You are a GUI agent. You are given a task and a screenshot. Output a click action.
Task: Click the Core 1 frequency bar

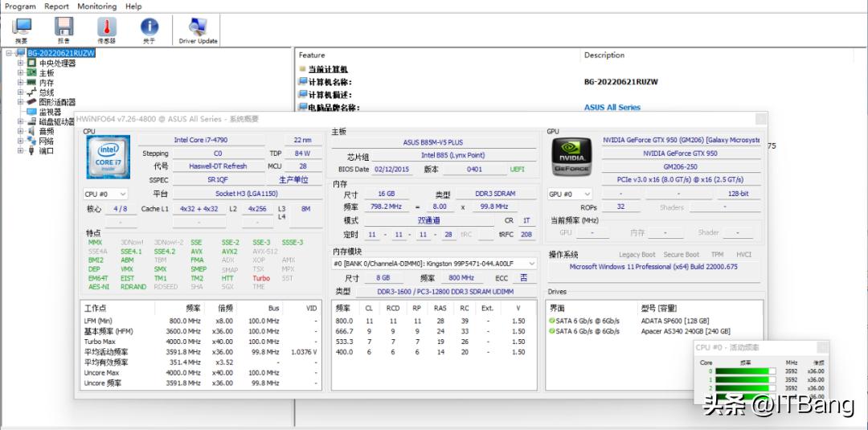[745, 379]
